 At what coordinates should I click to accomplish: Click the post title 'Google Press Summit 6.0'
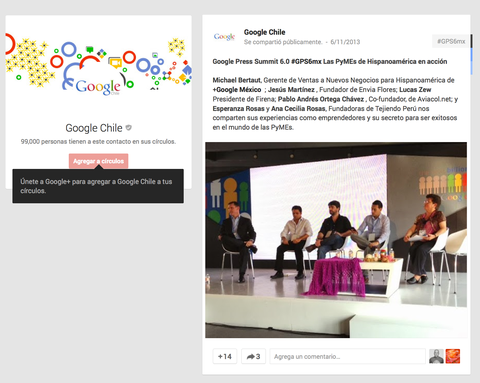[251, 61]
